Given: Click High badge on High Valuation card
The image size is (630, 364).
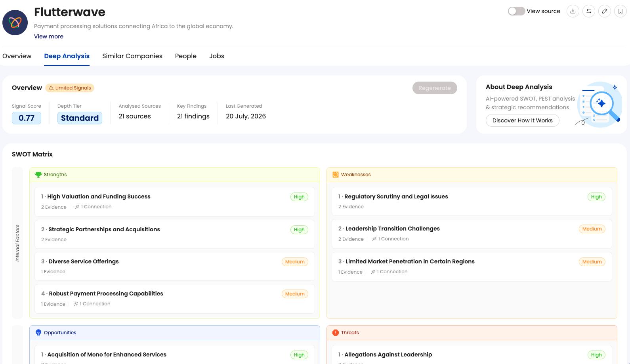Looking at the screenshot, I should 299,197.
